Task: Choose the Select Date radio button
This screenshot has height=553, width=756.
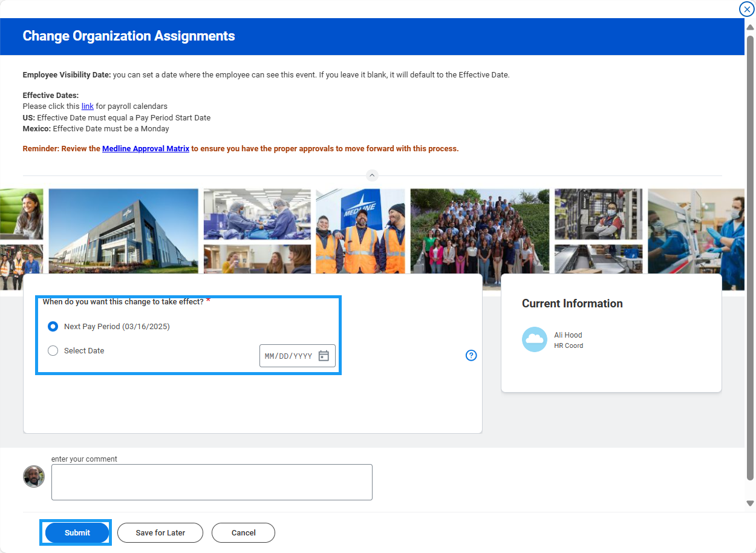Action: tap(53, 351)
